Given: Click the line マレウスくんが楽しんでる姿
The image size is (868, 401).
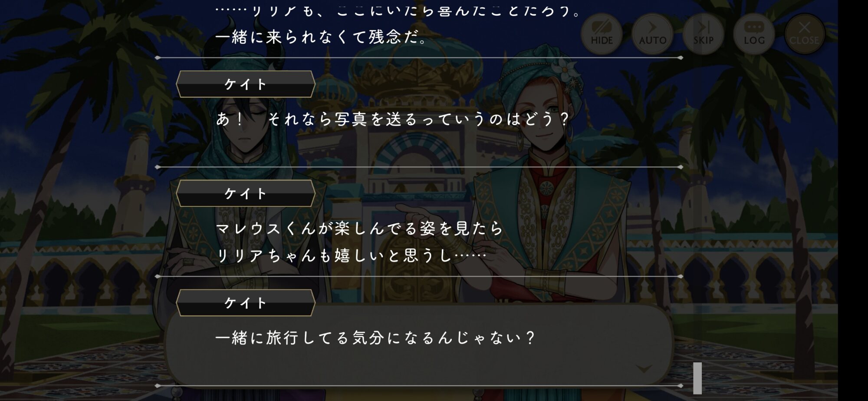Looking at the screenshot, I should coord(359,228).
